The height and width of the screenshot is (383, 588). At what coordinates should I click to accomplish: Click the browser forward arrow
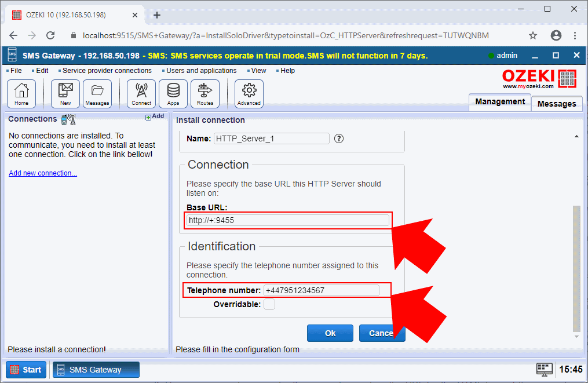[x=32, y=35]
